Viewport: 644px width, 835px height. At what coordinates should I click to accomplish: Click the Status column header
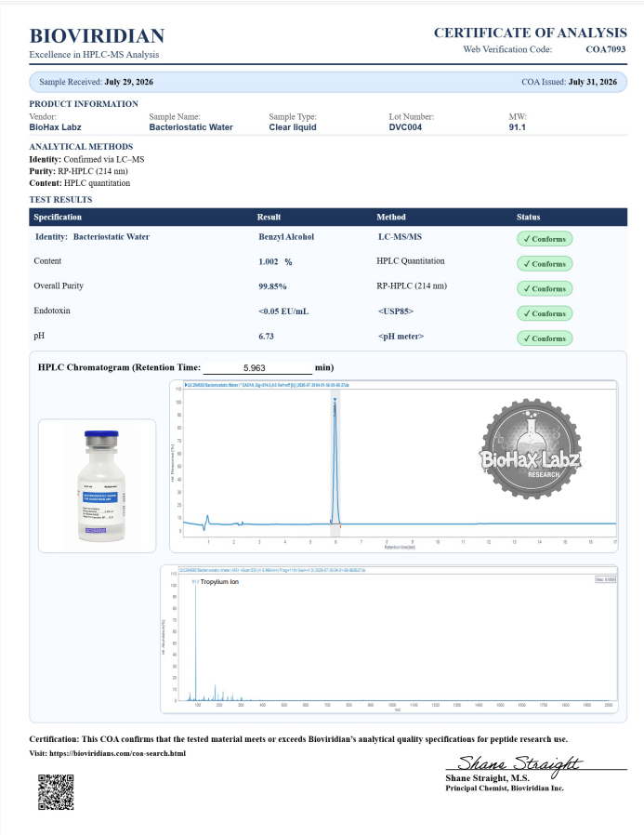pyautogui.click(x=528, y=218)
